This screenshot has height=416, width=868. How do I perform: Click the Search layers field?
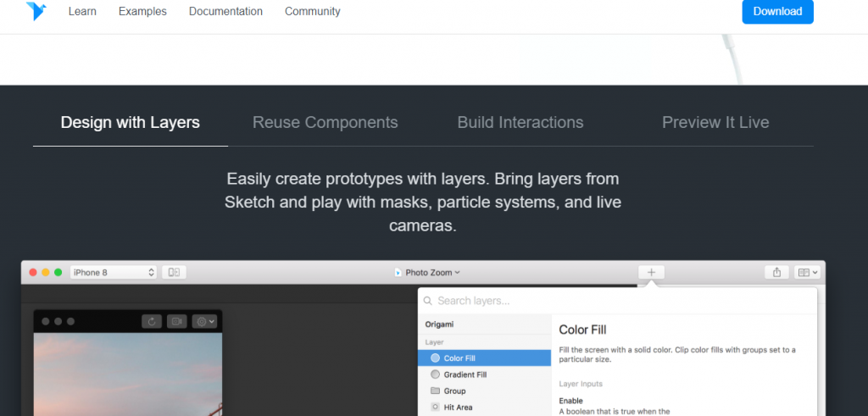click(617, 301)
